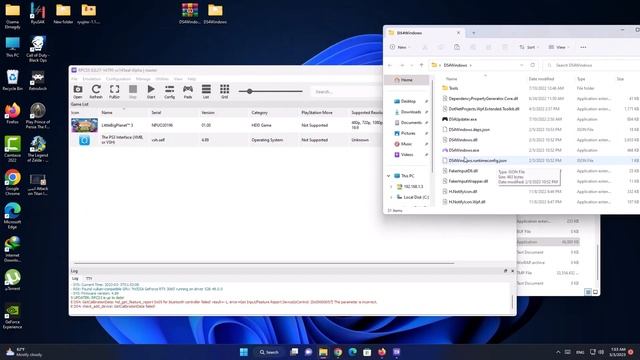Select Downloads in Explorer navigation pane

(411, 112)
